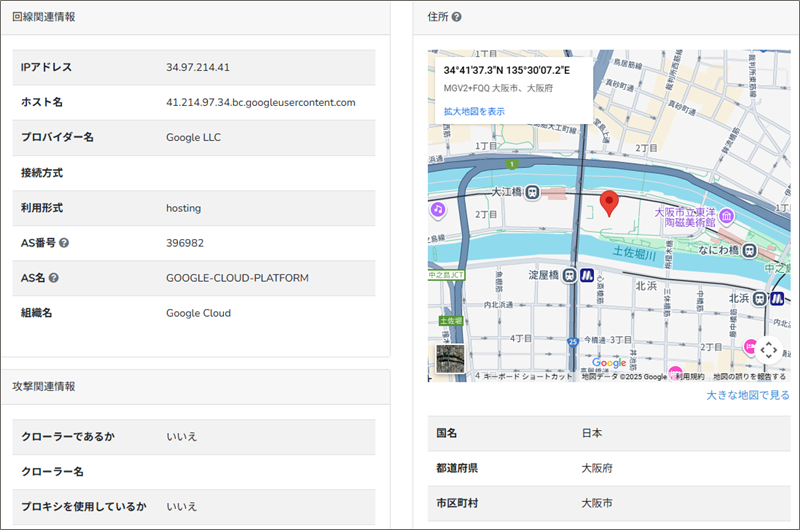Open the 拡大地図を表示 link

474,111
